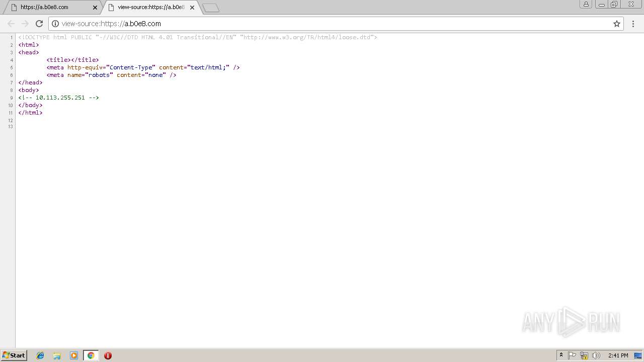Click the Show desktop button
Screen dimensions: 644x362
(x=638, y=355)
